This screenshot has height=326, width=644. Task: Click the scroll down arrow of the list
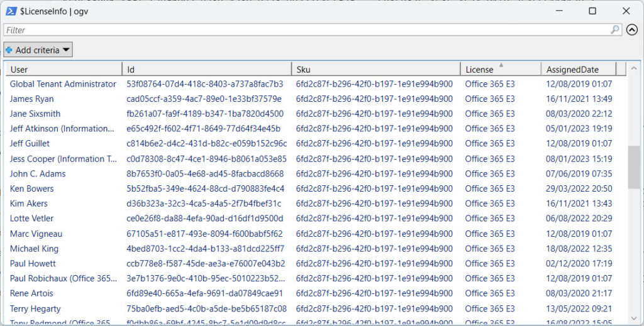634,318
